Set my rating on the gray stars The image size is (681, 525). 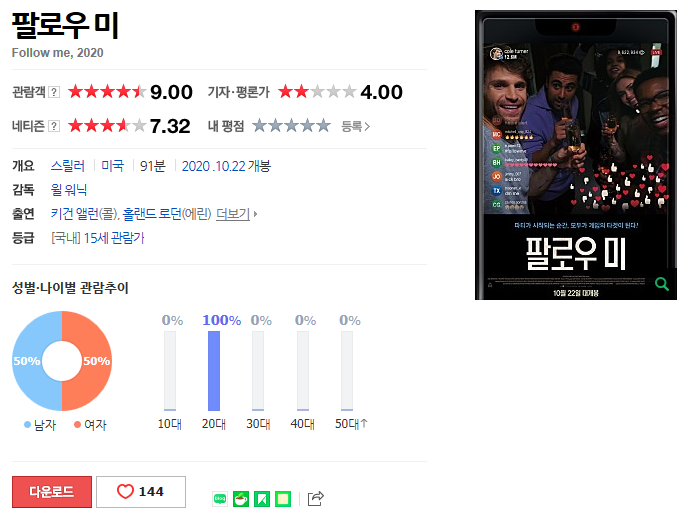[291, 126]
